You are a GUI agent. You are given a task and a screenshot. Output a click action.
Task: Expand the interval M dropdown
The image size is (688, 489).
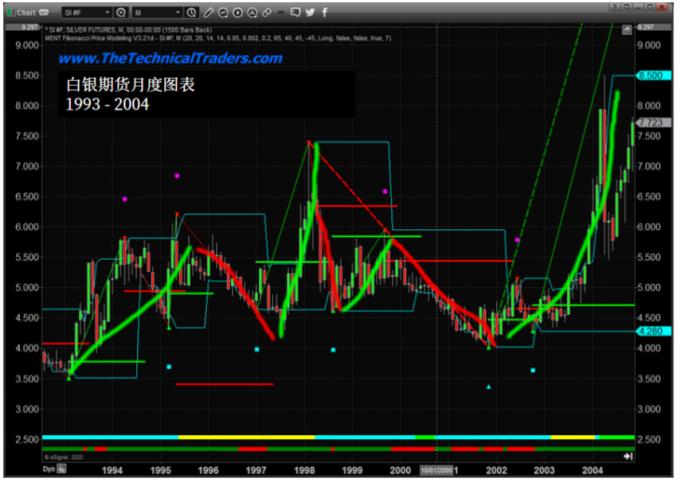pyautogui.click(x=160, y=13)
